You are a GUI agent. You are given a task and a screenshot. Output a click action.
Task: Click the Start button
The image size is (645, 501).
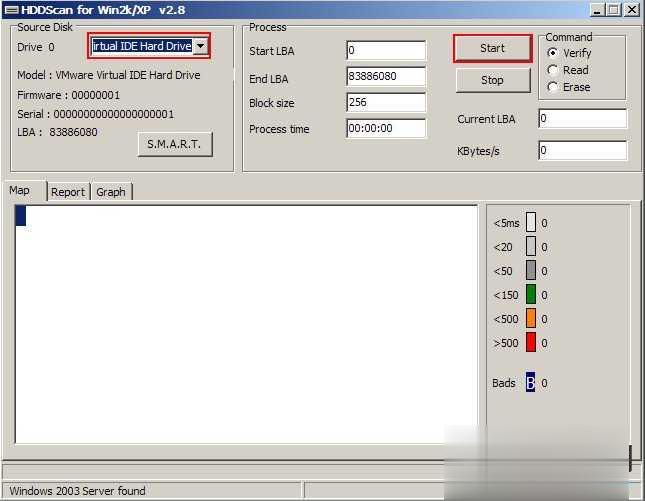(x=492, y=49)
